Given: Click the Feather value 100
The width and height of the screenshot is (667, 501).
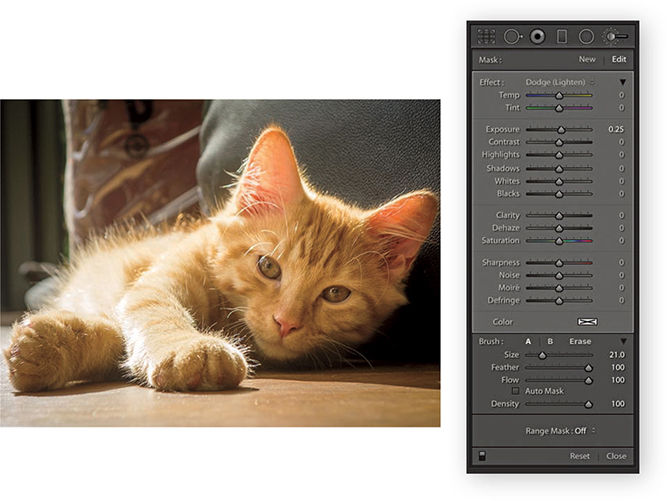Looking at the screenshot, I should click(618, 367).
